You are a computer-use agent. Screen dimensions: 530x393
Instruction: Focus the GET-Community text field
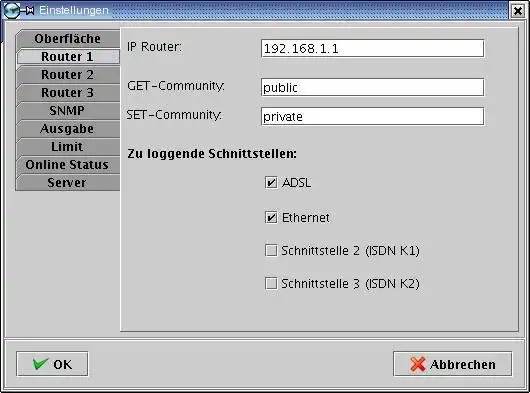pos(372,88)
